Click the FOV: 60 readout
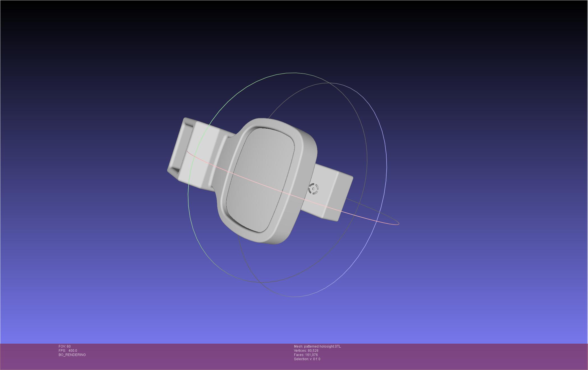This screenshot has height=370, width=588. [x=65, y=346]
